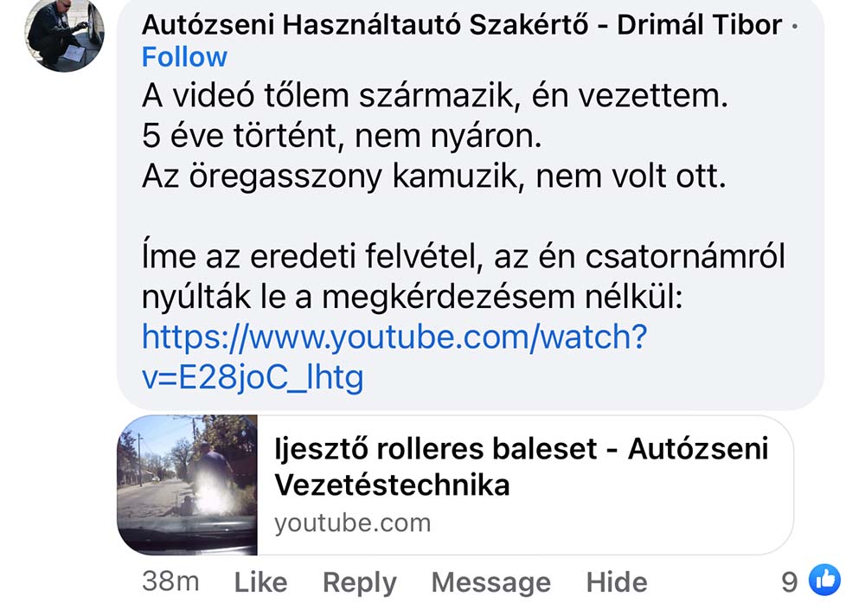The width and height of the screenshot is (865, 616).
Task: Click the dot after Drimál Tibor name
Action: click(794, 27)
